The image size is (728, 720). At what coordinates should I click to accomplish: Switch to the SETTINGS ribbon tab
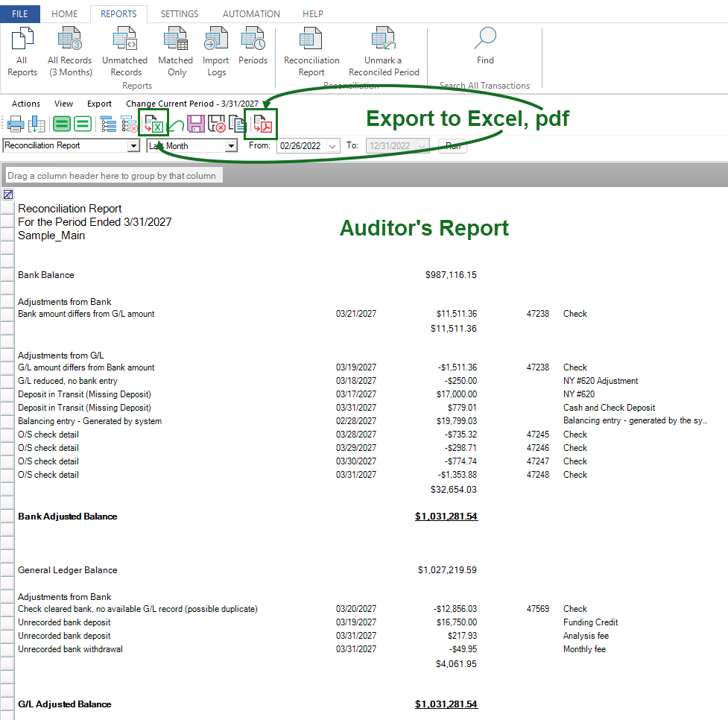click(x=179, y=14)
